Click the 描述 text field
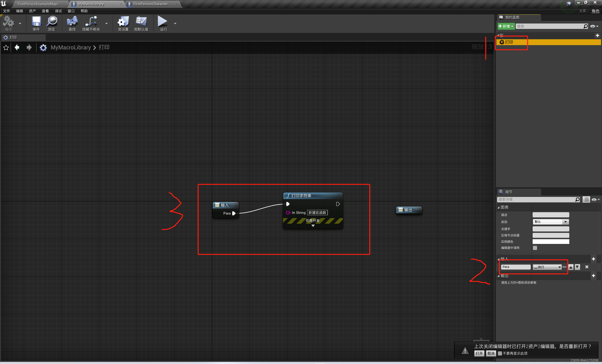 point(551,215)
